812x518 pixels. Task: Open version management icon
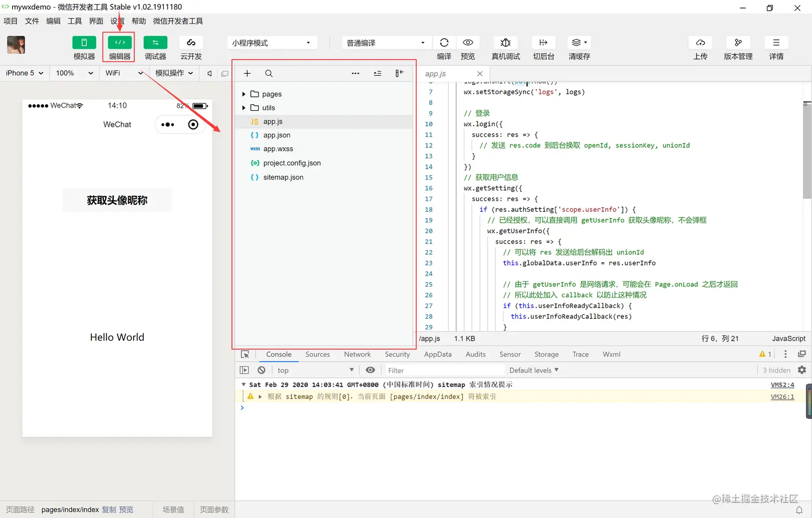coord(738,42)
